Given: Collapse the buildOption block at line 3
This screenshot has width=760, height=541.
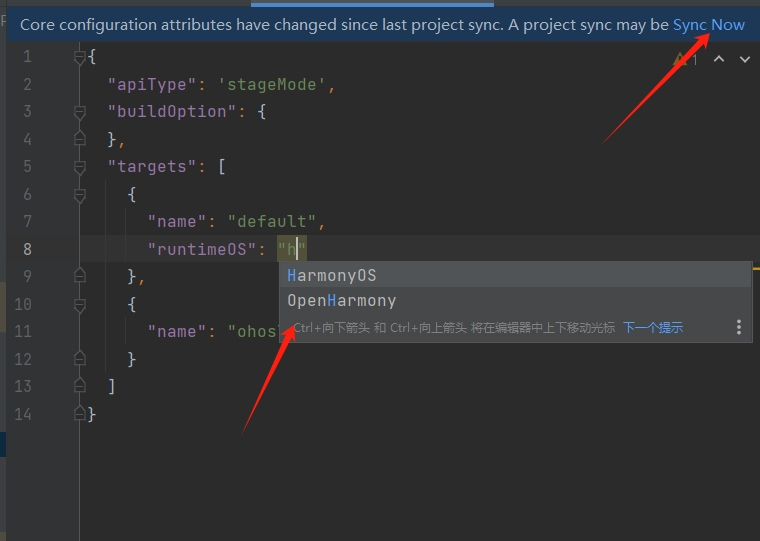Looking at the screenshot, I should point(80,112).
